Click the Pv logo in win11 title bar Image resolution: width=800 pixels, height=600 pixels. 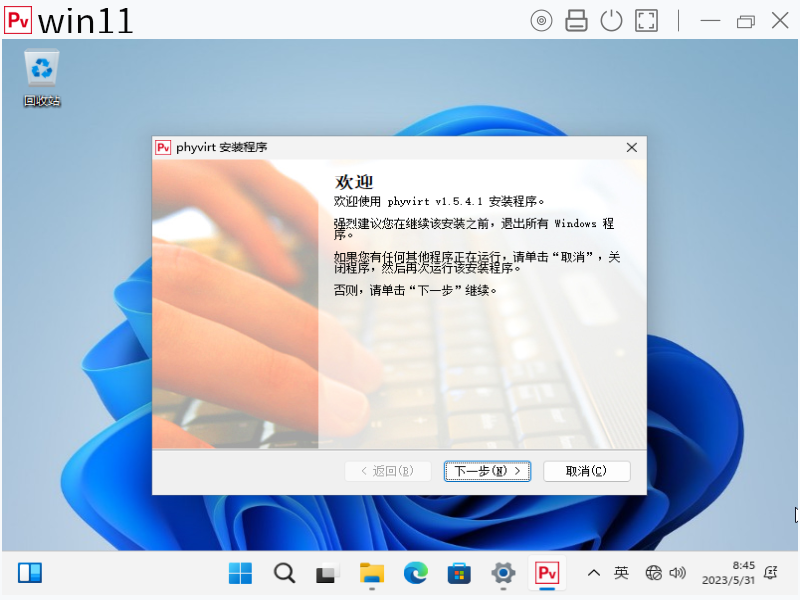coord(18,20)
